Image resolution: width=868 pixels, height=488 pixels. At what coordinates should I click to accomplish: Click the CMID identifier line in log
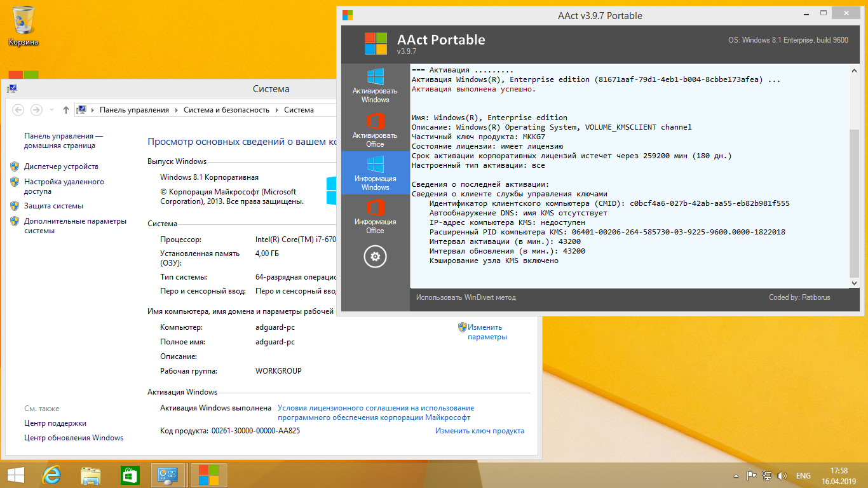[x=609, y=203]
